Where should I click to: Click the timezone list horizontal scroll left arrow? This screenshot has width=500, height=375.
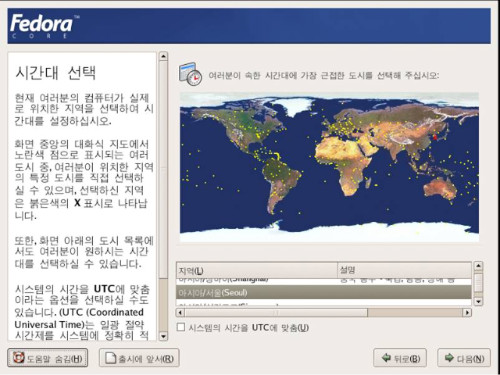[x=180, y=313]
